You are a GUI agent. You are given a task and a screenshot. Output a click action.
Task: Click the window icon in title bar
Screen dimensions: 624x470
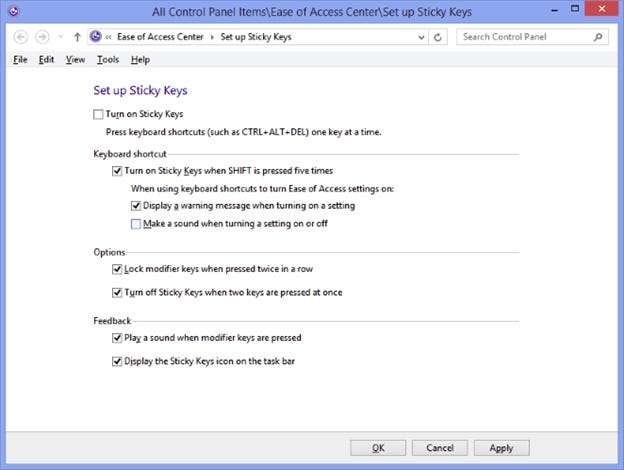(11, 12)
